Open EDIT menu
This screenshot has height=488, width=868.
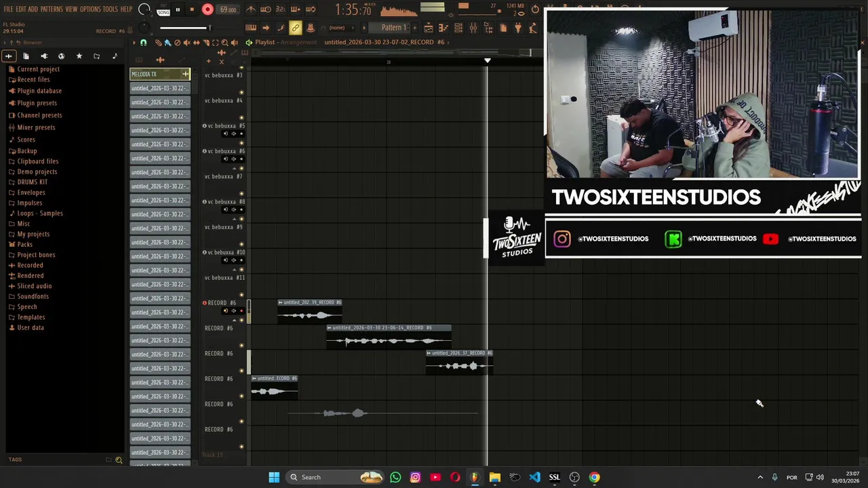21,9
